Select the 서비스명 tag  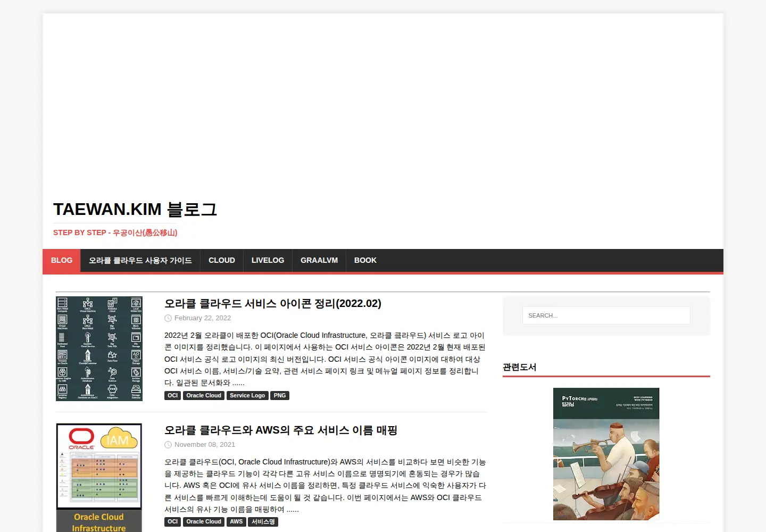[x=263, y=522]
